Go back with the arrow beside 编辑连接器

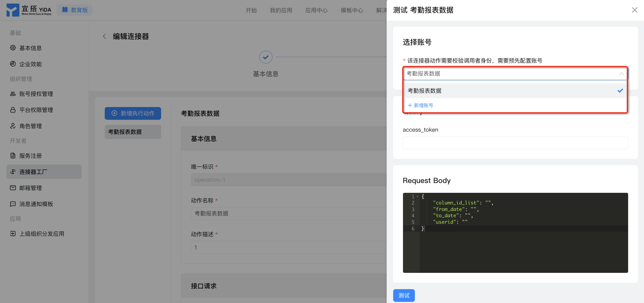point(104,36)
